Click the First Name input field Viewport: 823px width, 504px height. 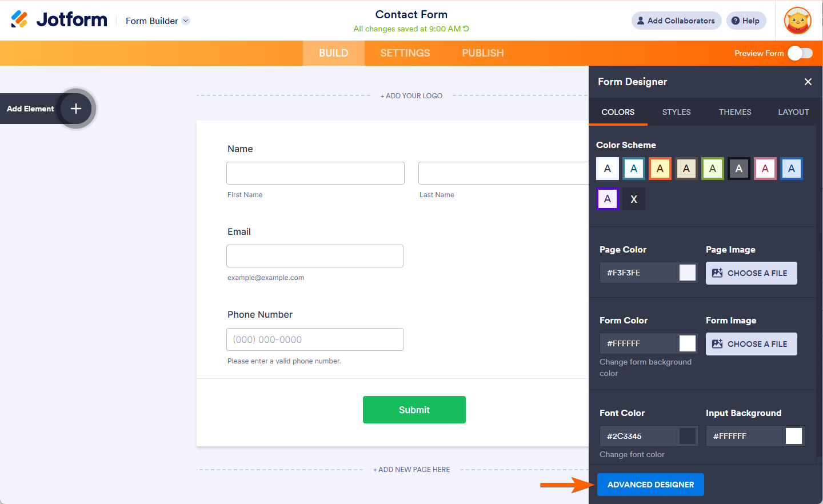point(315,173)
